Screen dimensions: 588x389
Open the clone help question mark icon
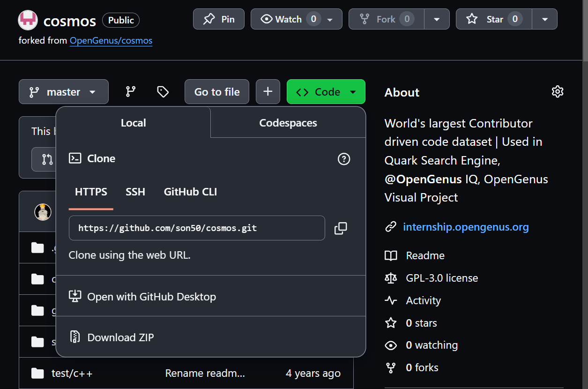344,159
